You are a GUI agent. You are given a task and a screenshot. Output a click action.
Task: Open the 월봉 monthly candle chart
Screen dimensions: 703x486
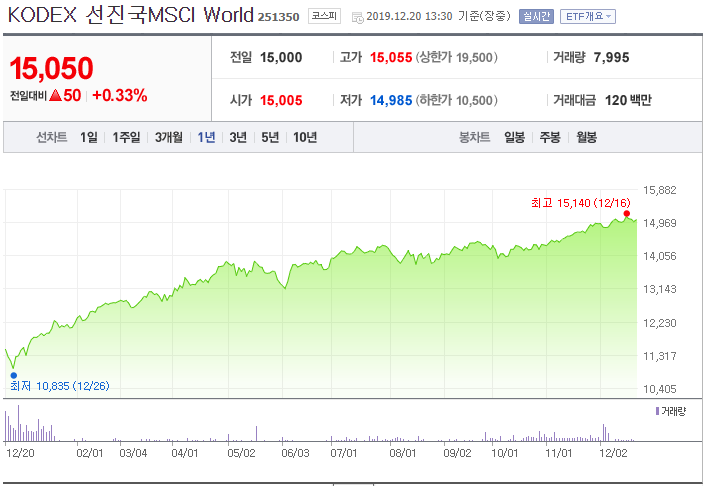(x=586, y=137)
